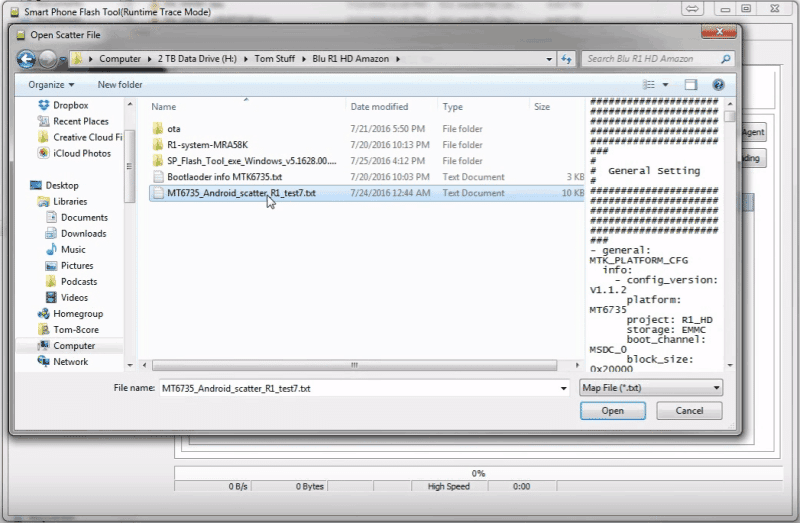Expand the breadcrumb arrow after Tom Stuff

pos(304,59)
